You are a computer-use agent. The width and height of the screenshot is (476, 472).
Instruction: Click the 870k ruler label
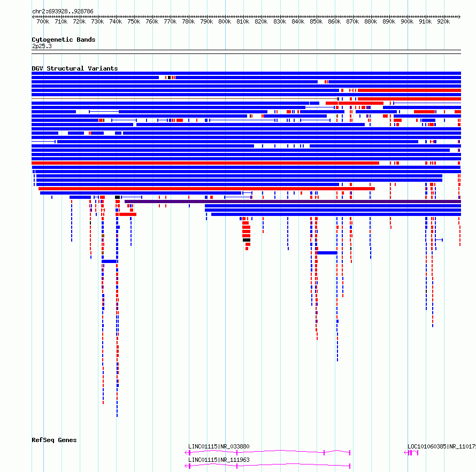[x=352, y=21]
